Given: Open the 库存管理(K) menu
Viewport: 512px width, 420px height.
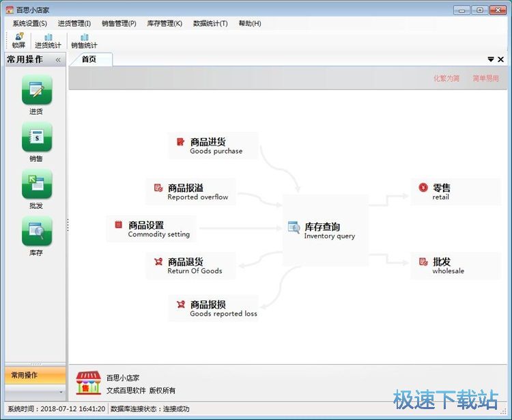Looking at the screenshot, I should (165, 23).
